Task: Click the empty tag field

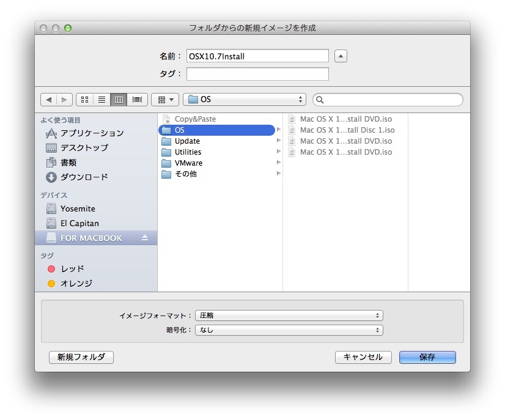Action: coord(257,74)
